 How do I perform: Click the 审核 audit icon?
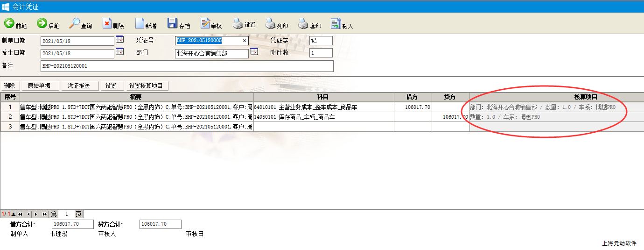click(211, 24)
